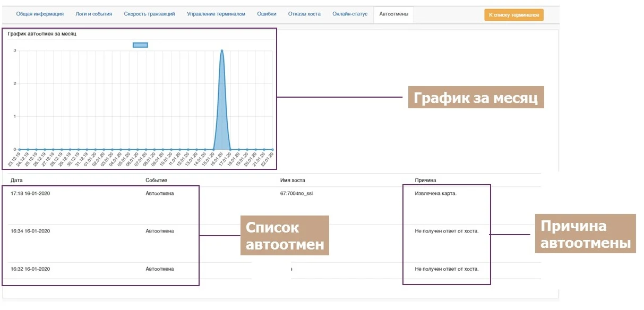
Task: Select the 17:18 16-01-2020 date entry
Action: tap(30, 194)
